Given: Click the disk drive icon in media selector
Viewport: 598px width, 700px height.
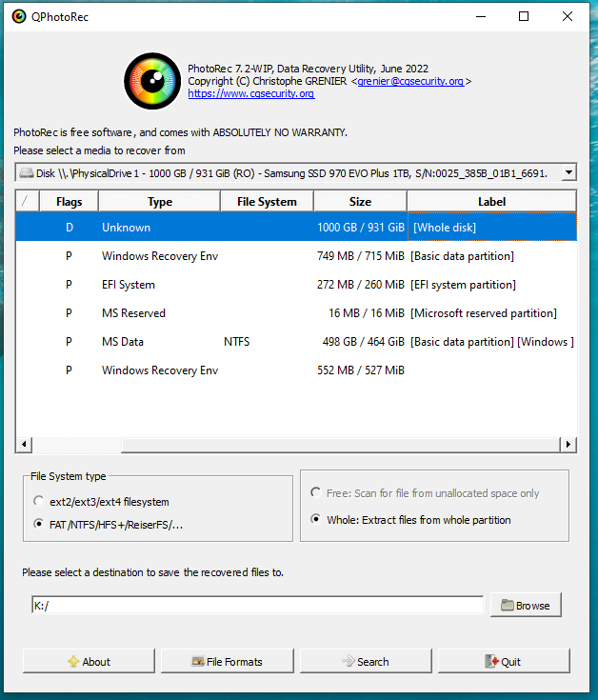Looking at the screenshot, I should click(27, 172).
